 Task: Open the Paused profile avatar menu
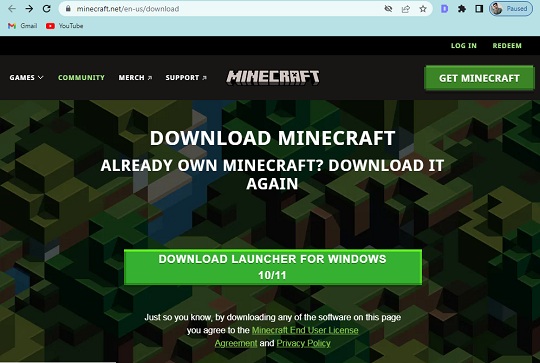coord(511,9)
